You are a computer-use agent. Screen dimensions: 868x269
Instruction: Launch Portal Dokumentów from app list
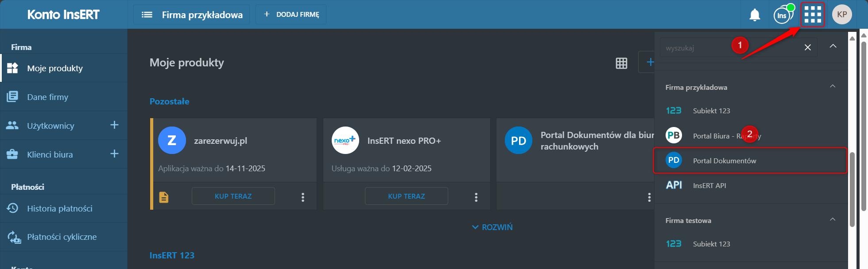point(724,161)
